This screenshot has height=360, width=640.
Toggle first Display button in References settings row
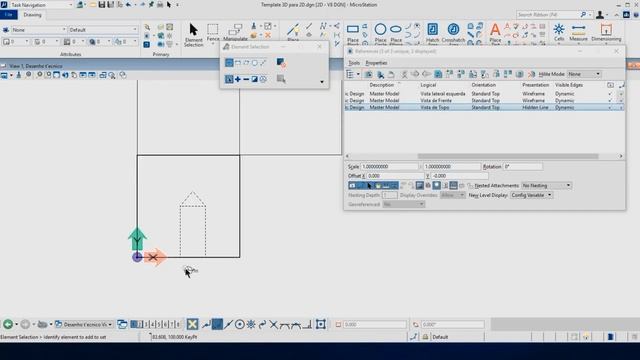click(352, 185)
